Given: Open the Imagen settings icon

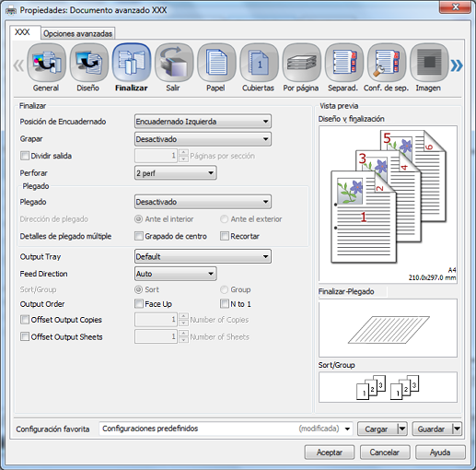Looking at the screenshot, I should [429, 63].
